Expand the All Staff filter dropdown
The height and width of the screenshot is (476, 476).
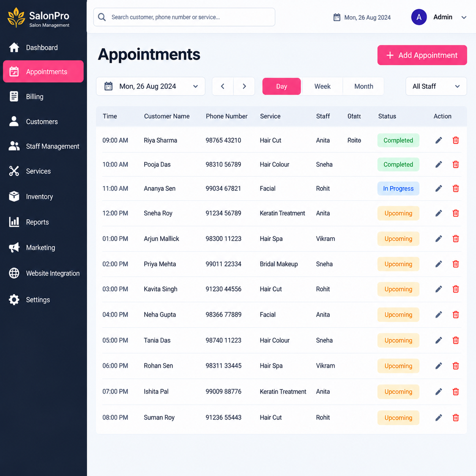[x=436, y=87]
